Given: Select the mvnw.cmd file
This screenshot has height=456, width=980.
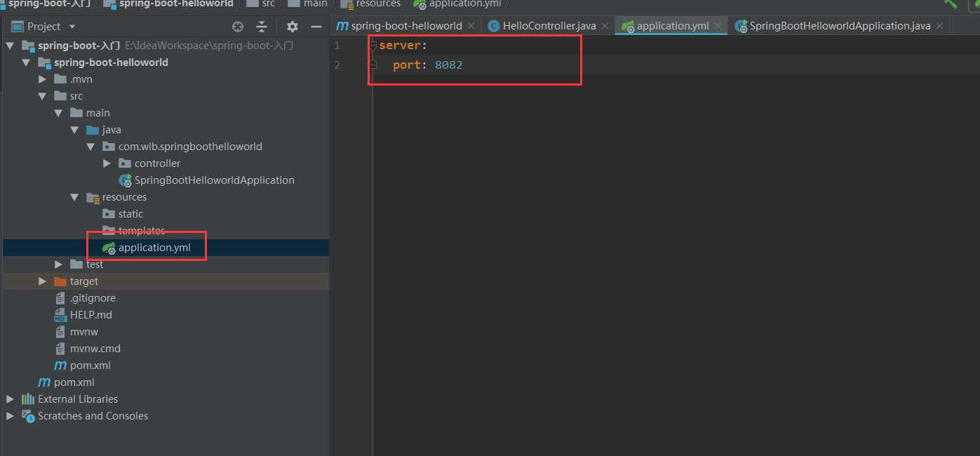Looking at the screenshot, I should click(95, 349).
